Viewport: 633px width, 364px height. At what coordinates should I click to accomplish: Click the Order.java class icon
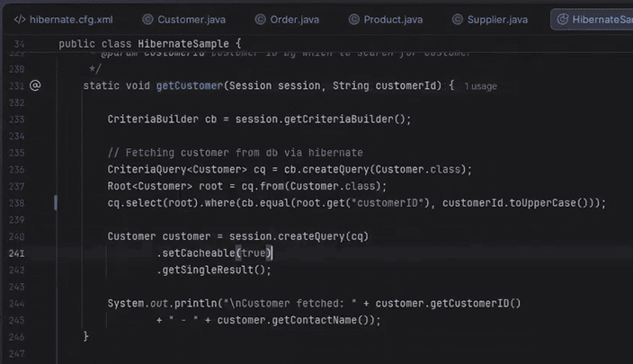(x=259, y=19)
